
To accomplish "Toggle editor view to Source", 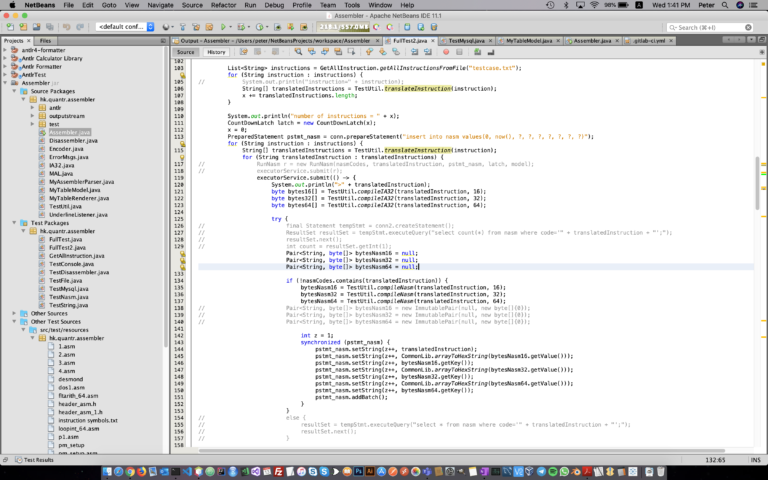I will click(186, 52).
